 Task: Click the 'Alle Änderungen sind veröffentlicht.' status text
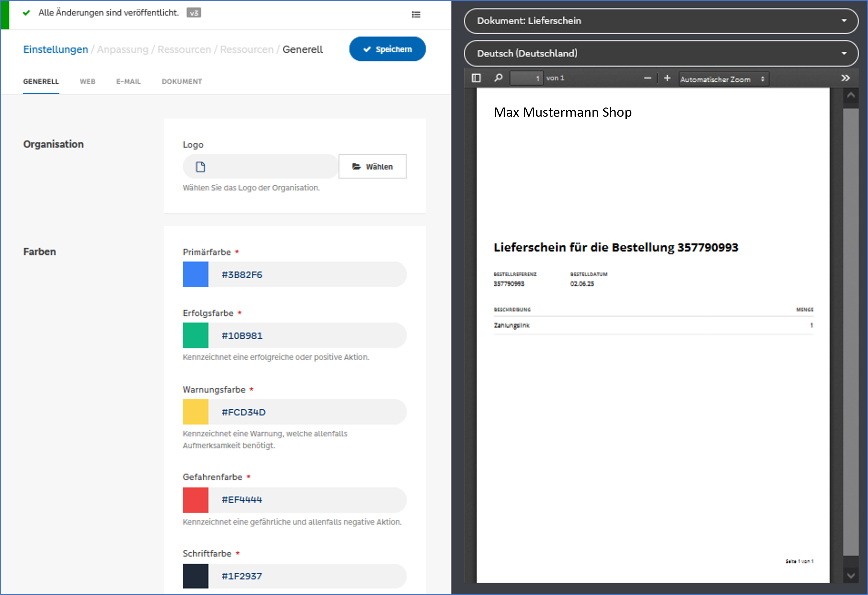coord(109,13)
